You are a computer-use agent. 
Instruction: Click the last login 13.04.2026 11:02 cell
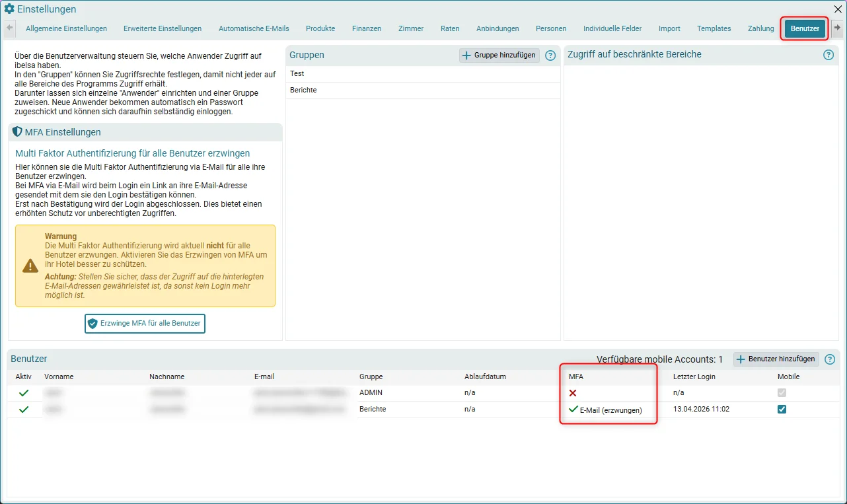pyautogui.click(x=700, y=410)
